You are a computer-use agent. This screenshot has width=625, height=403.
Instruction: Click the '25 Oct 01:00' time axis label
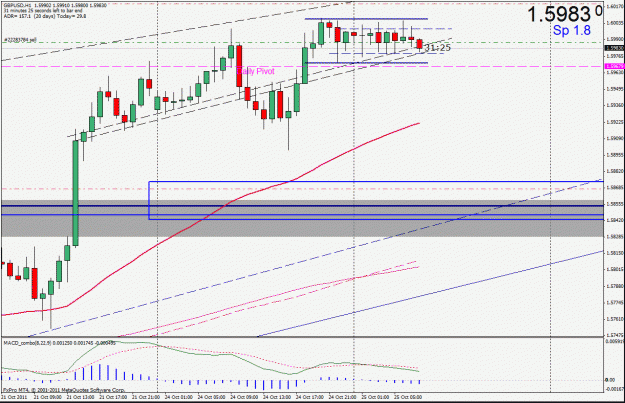(x=375, y=397)
